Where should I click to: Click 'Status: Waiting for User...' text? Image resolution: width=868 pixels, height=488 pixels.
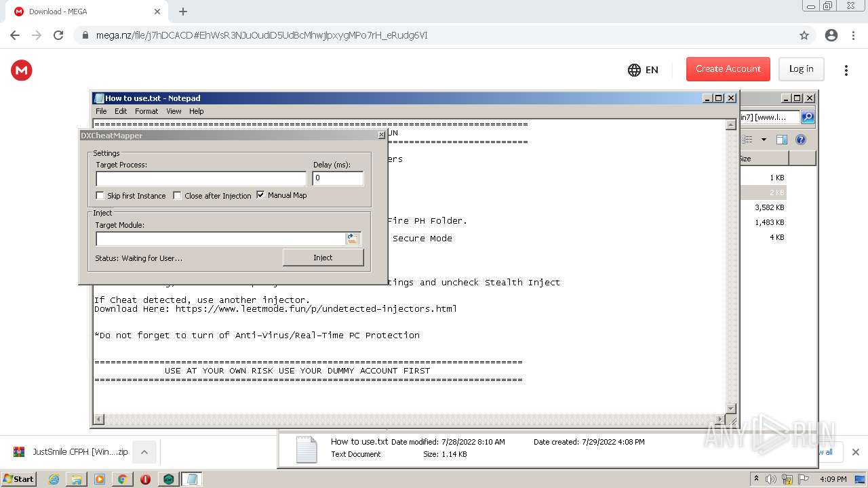click(x=138, y=258)
